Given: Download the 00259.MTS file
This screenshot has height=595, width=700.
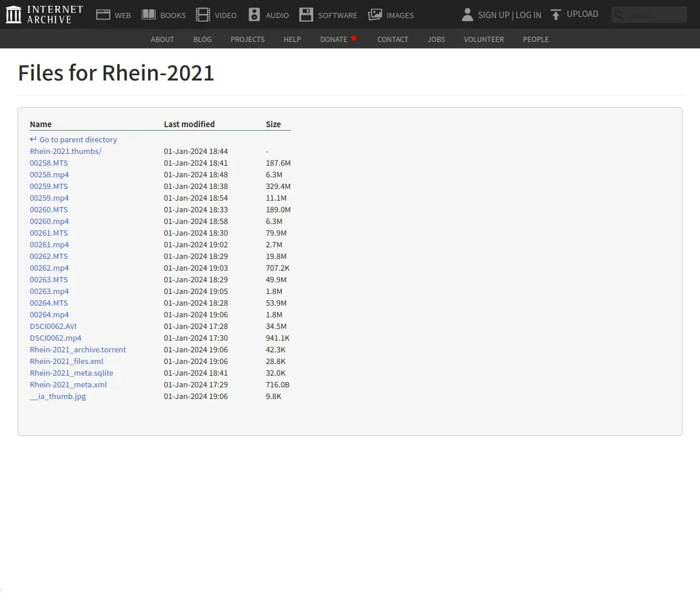Looking at the screenshot, I should (49, 186).
